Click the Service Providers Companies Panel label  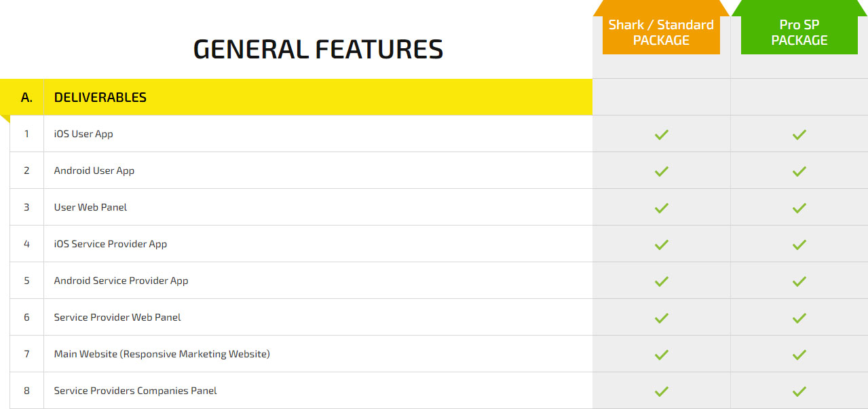(x=136, y=391)
